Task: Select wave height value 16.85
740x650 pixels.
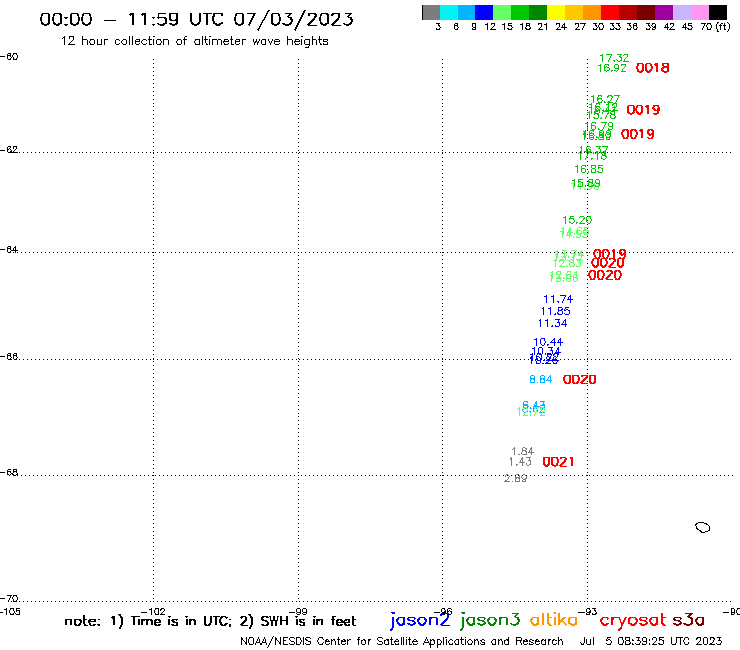Action: (589, 169)
